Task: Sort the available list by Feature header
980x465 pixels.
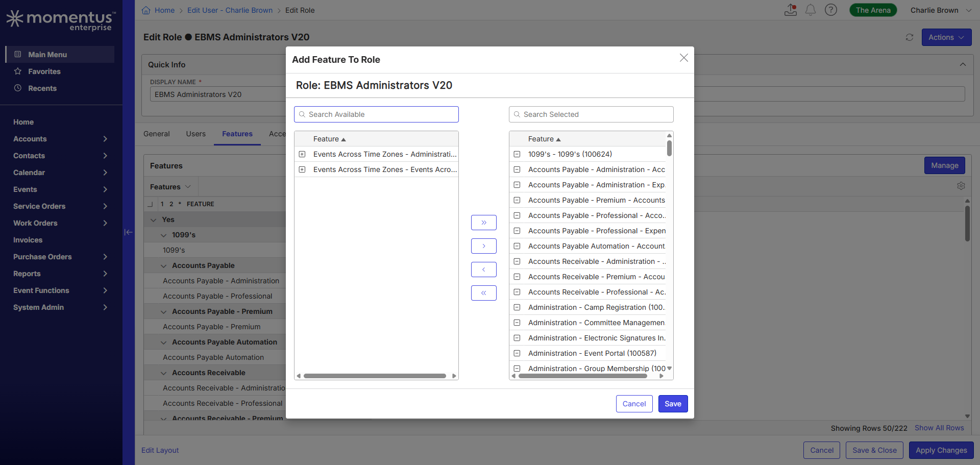Action: tap(329, 139)
